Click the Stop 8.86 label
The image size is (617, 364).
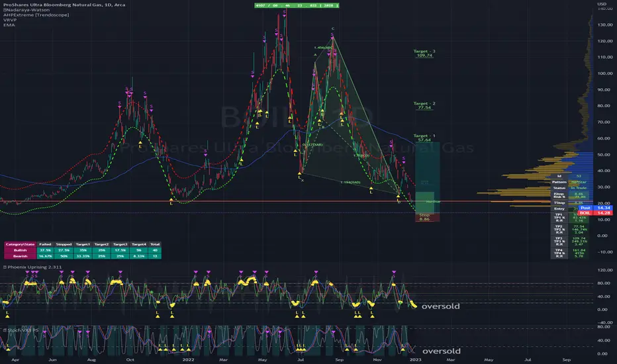[x=424, y=217]
